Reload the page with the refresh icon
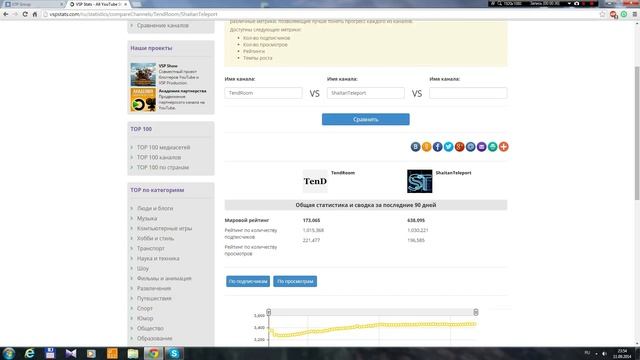The height and width of the screenshot is (360, 640). tap(25, 14)
